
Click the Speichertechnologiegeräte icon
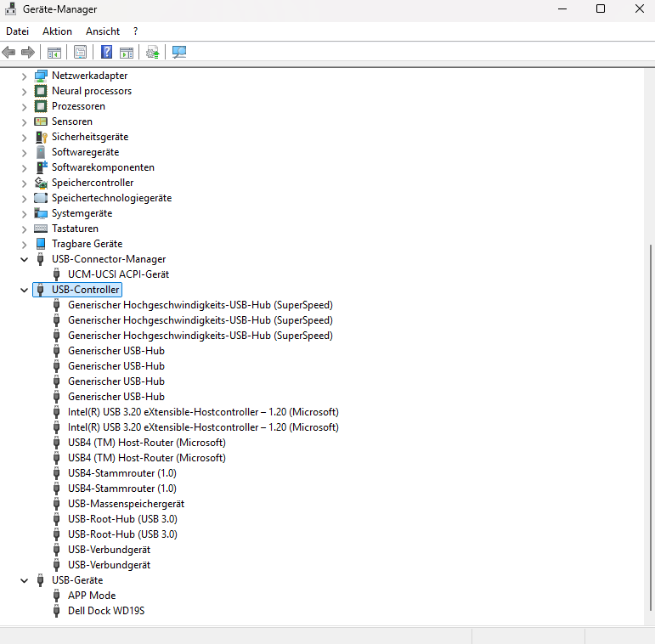point(41,198)
